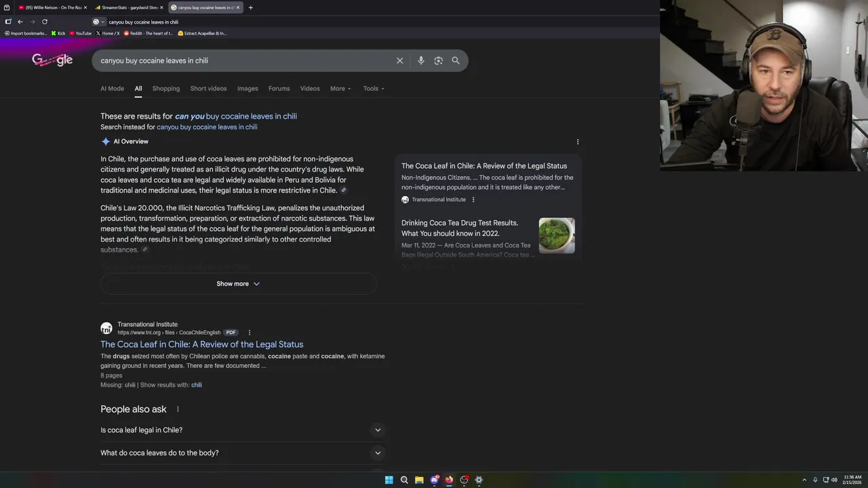This screenshot has height=488, width=868.
Task: Select the Forums search tab
Action: coord(279,89)
